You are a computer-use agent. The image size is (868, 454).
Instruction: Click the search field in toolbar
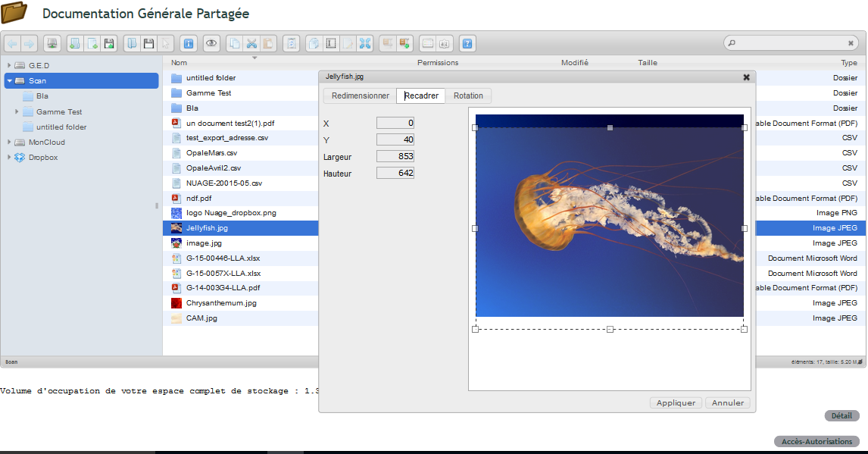coord(791,42)
